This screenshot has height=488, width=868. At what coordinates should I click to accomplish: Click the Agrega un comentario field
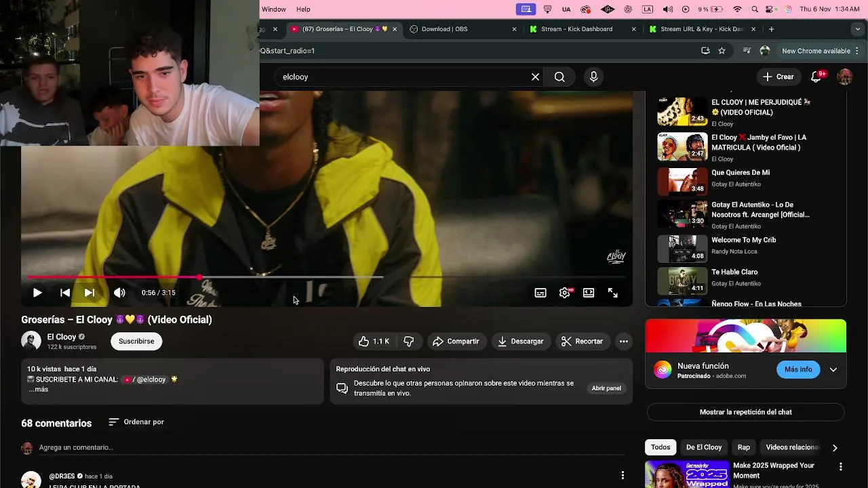coord(331,447)
